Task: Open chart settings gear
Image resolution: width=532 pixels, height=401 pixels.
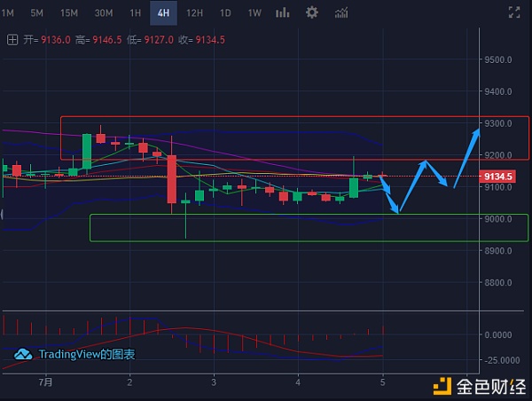Action: click(x=312, y=12)
